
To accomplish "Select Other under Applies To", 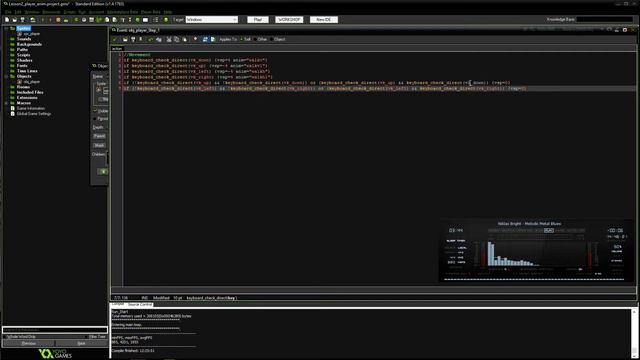I will click(260, 39).
